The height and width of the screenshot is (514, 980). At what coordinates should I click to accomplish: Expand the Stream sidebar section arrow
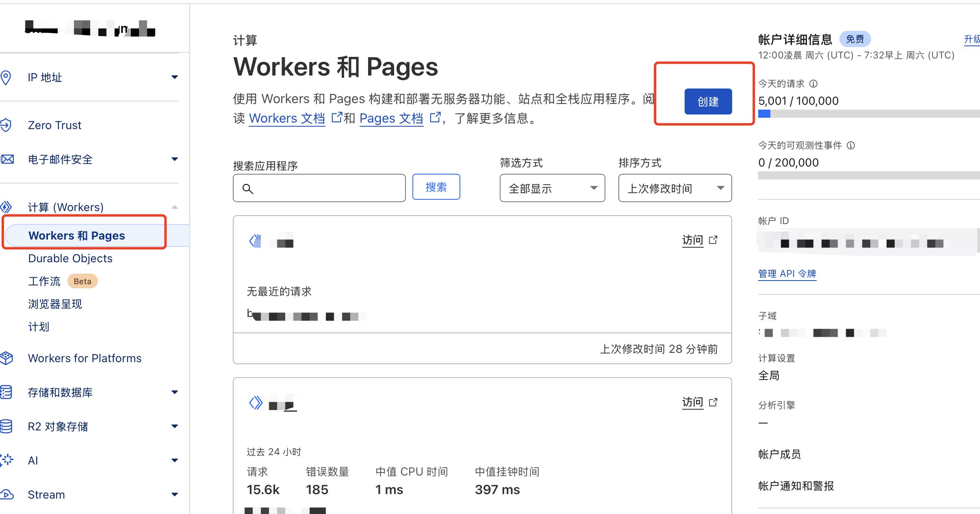coord(175,495)
